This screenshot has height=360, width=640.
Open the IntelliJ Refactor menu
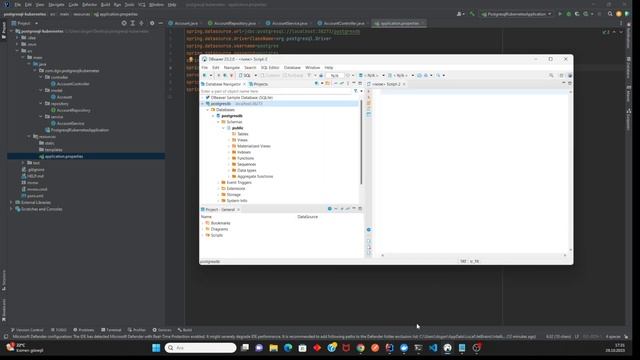(x=89, y=4)
